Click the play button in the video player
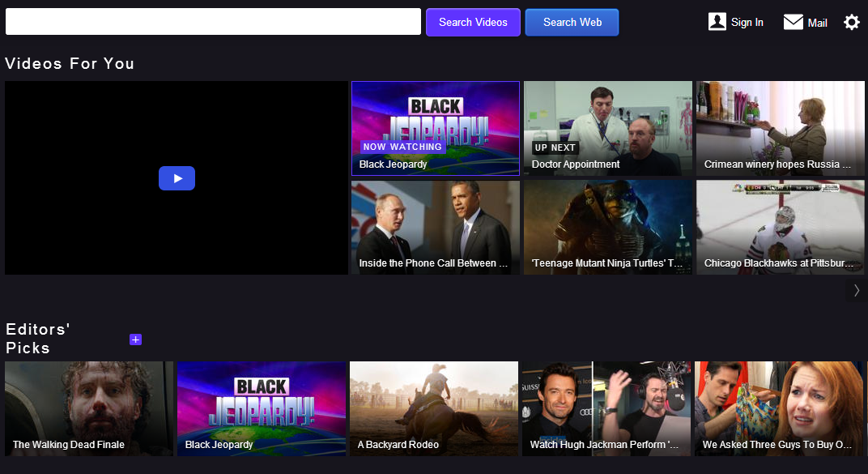The height and width of the screenshot is (474, 868). [177, 178]
